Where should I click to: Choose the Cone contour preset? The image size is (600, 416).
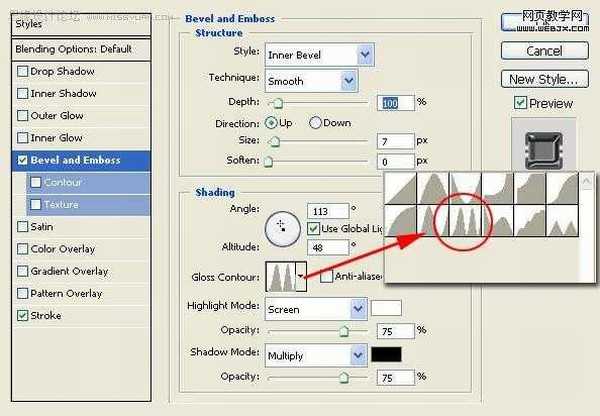pos(433,187)
